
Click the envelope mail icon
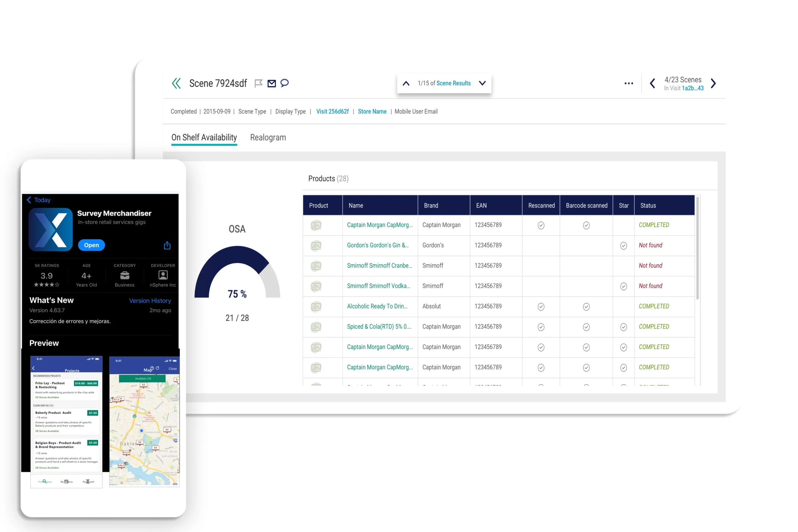pyautogui.click(x=272, y=83)
